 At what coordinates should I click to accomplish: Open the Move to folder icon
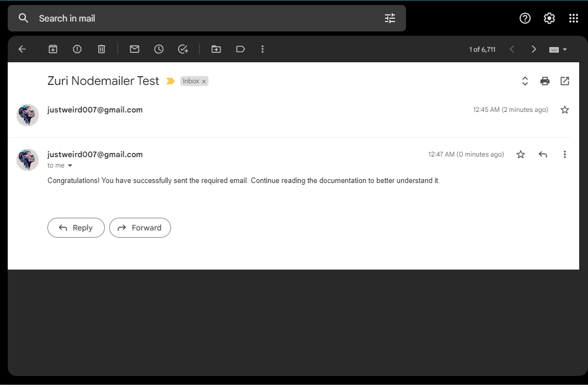(x=216, y=49)
